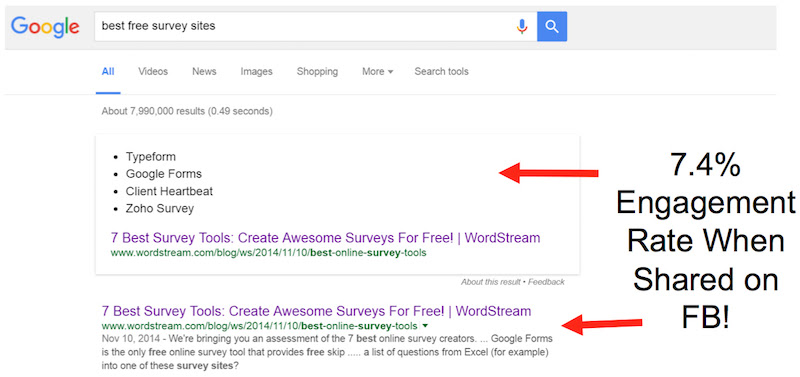Click the green URL of second result
This screenshot has width=800, height=377.
pos(259,326)
